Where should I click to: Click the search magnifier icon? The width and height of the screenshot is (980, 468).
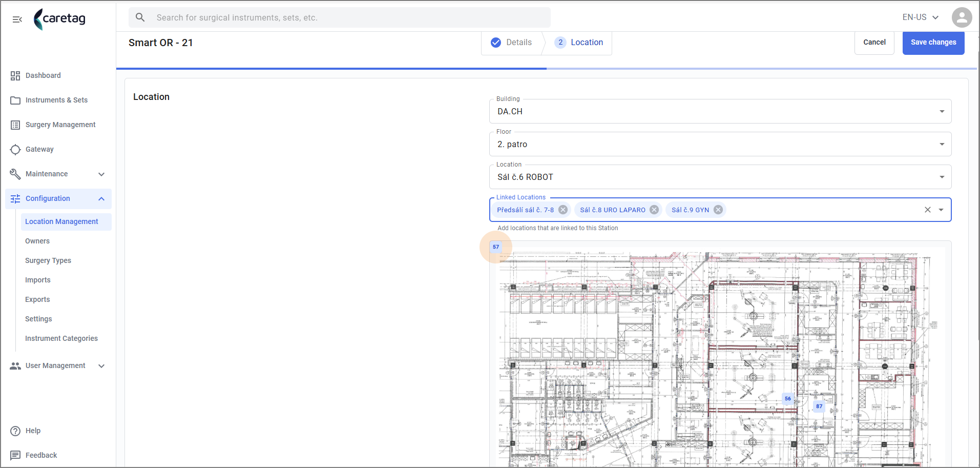click(140, 17)
